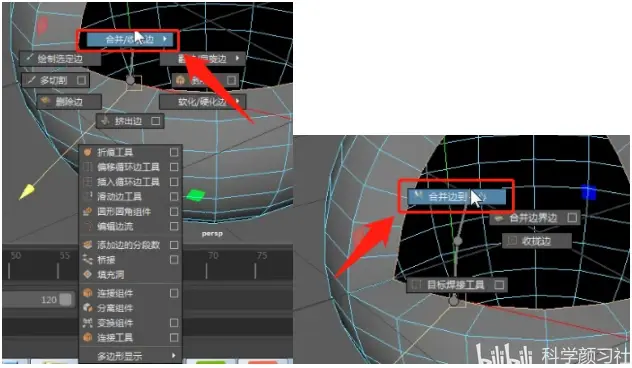
Task: Open the 合并边界边 option box
Action: [572, 218]
